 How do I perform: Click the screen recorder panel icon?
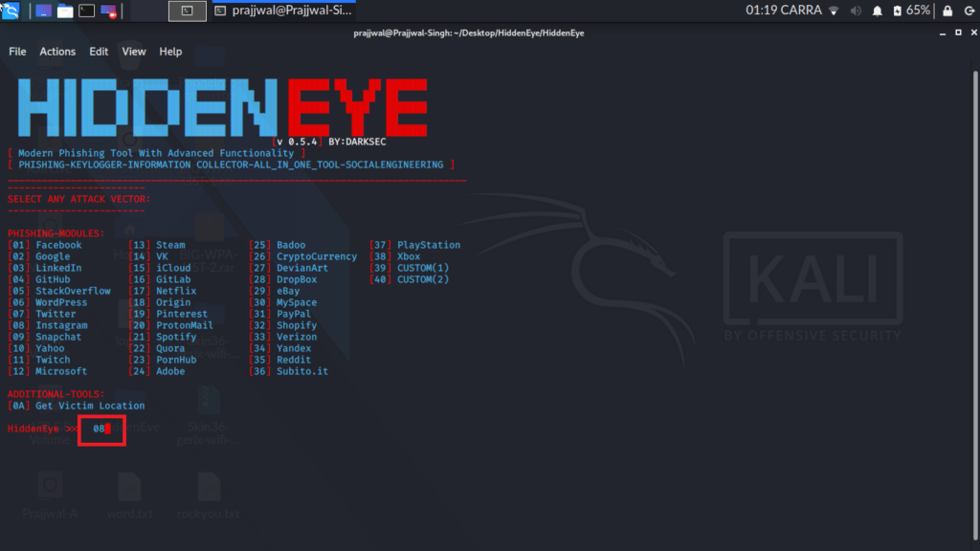(109, 11)
